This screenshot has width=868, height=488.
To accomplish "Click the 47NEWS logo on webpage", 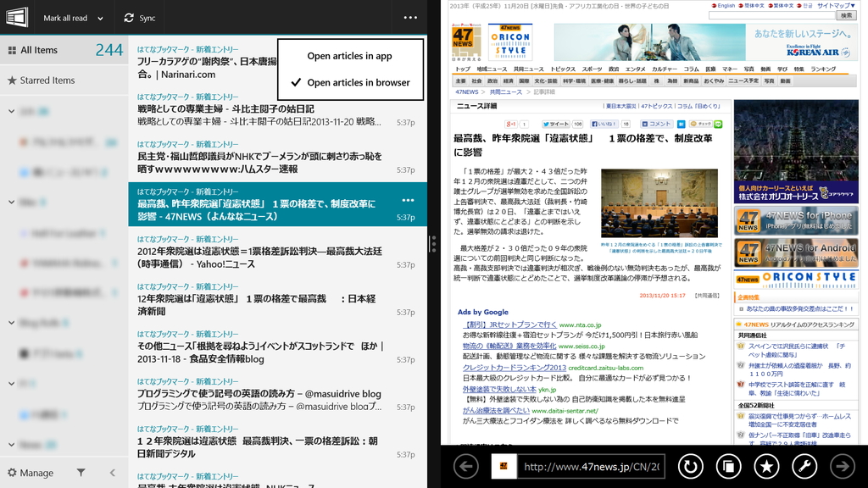I will 466,42.
